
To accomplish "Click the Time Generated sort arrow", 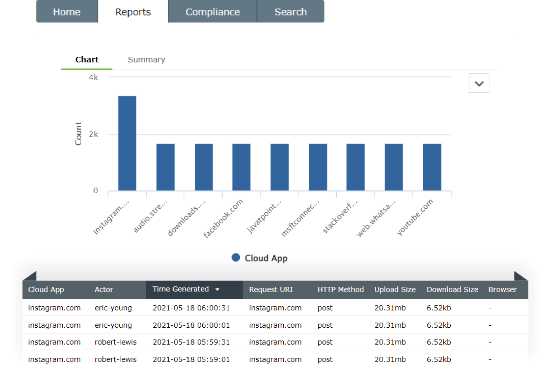I will coord(217,290).
